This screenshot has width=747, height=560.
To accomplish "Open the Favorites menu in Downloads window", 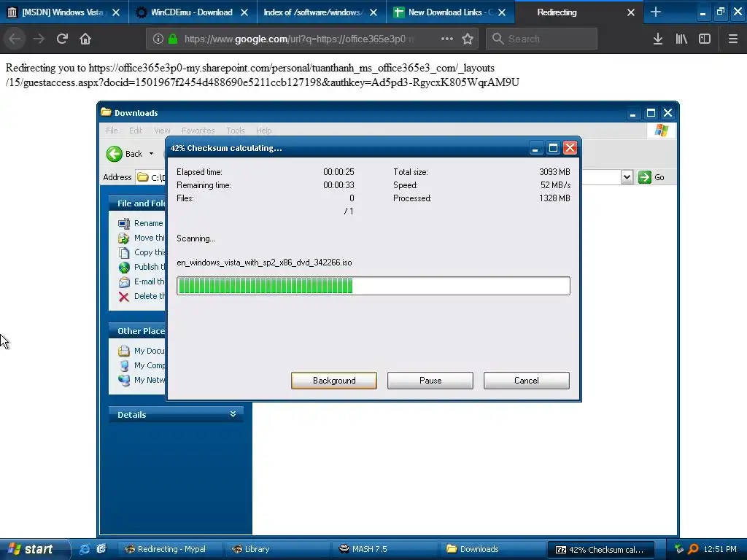I will pyautogui.click(x=198, y=131).
